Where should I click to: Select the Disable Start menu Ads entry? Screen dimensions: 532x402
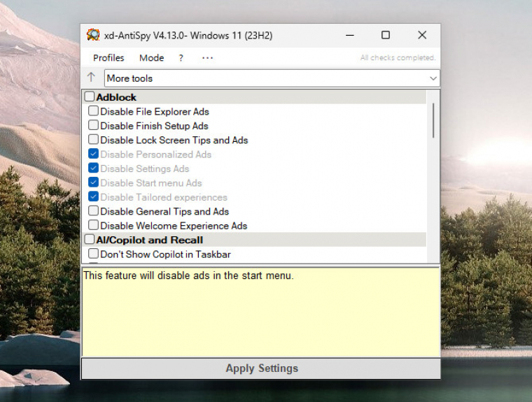click(x=150, y=183)
